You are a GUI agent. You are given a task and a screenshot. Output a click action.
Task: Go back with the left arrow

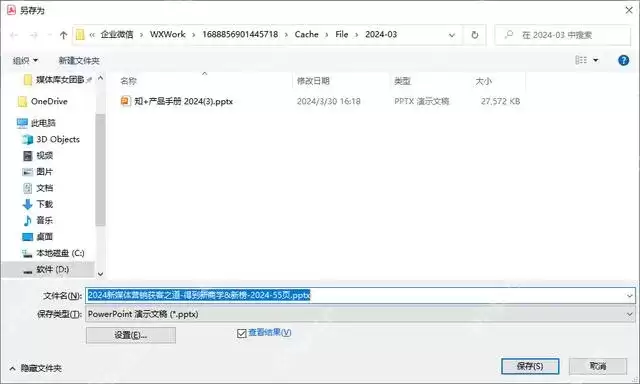(14, 35)
